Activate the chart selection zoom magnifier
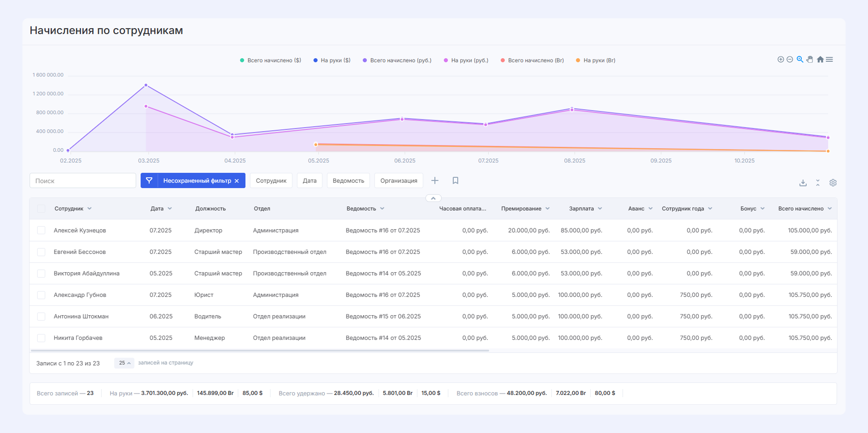The height and width of the screenshot is (433, 868). [x=800, y=60]
